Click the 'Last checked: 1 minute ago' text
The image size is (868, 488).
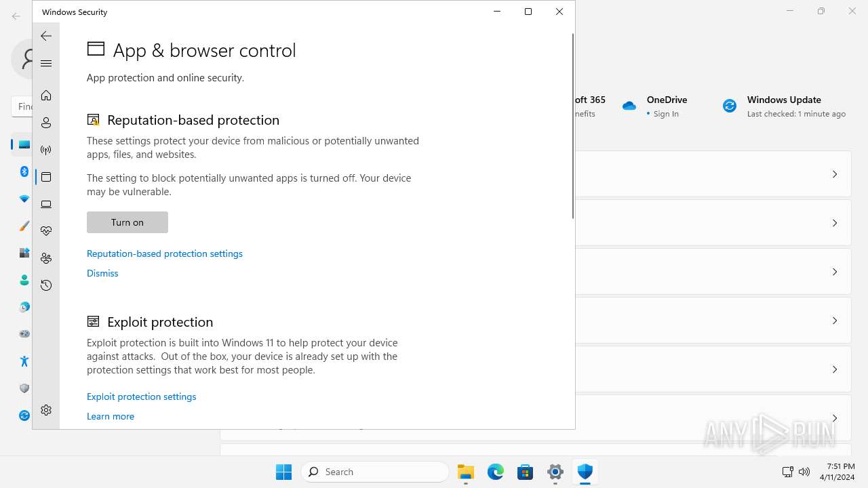(x=796, y=114)
